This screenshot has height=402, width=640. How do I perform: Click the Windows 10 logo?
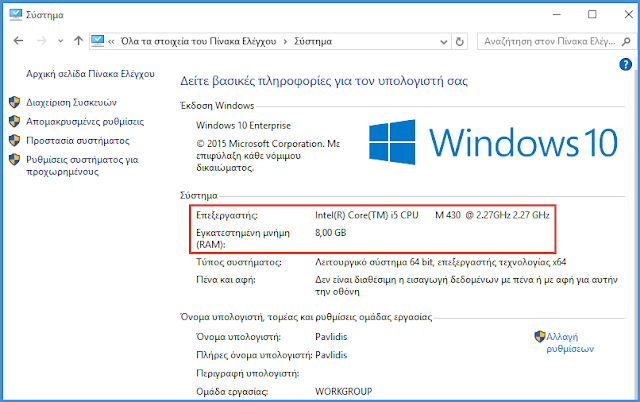(493, 142)
